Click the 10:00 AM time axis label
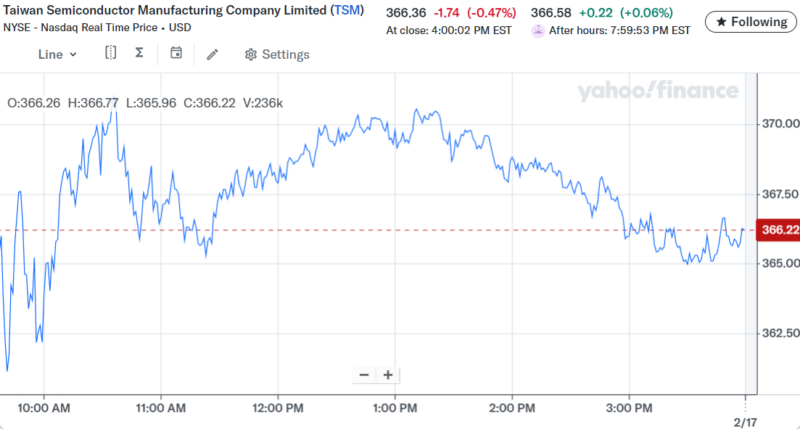 click(46, 407)
